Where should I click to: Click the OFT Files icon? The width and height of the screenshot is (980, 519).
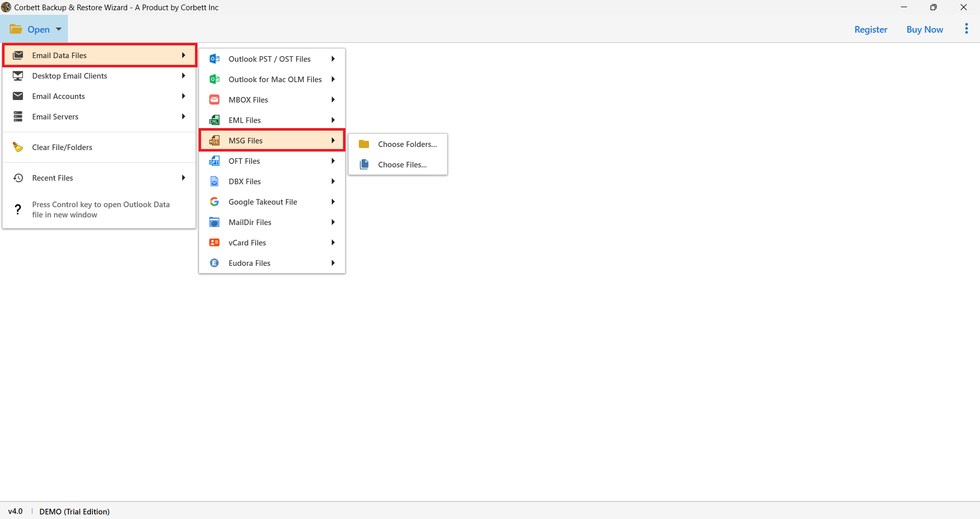click(214, 161)
